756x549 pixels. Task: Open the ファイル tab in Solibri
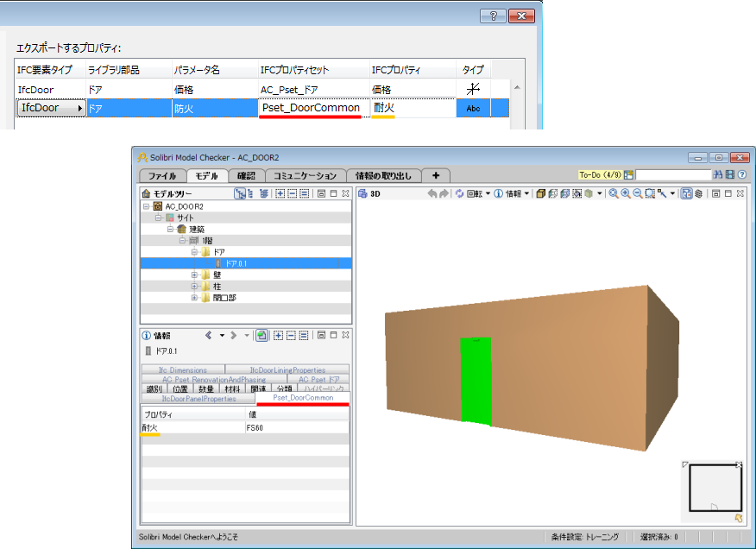(x=162, y=175)
